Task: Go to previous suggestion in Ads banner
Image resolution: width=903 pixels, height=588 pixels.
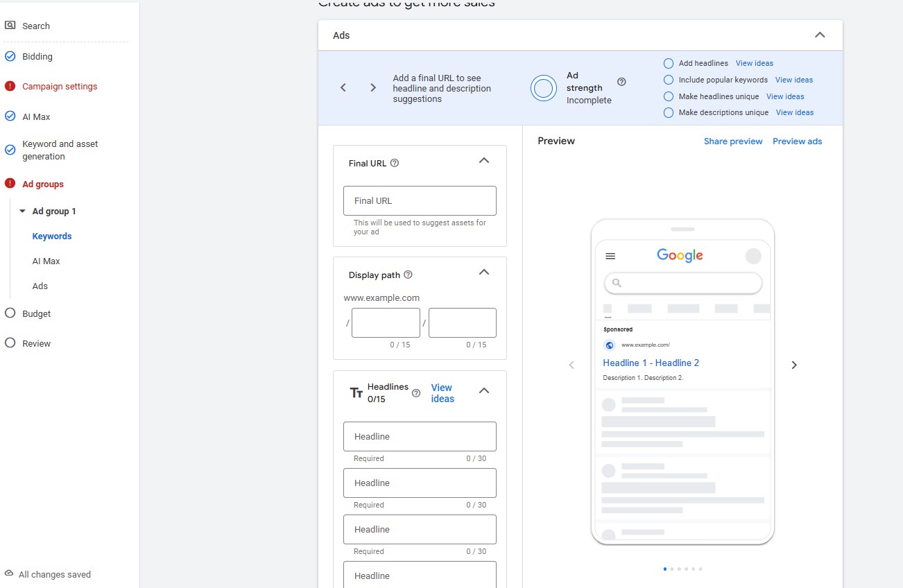Action: [x=343, y=88]
